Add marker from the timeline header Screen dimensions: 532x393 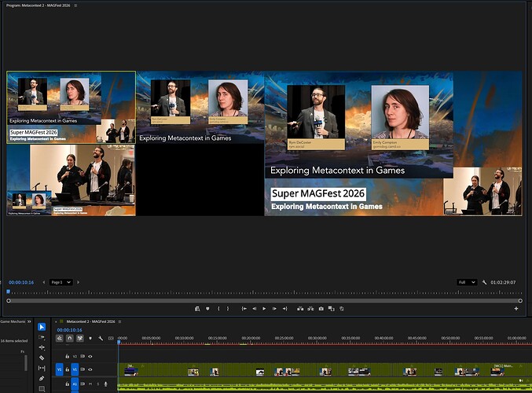pyautogui.click(x=90, y=338)
